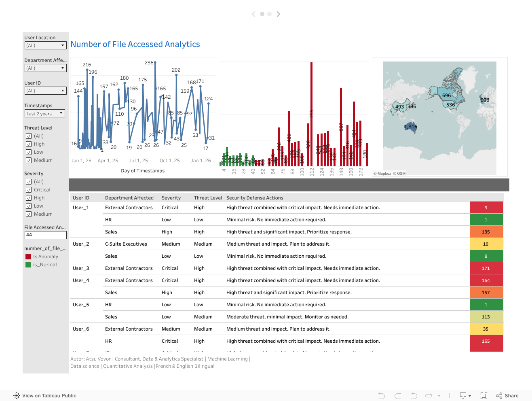Image resolution: width=532 pixels, height=401 pixels.
Task: Click the right arrow to view next dashboard
Action: coord(278,14)
